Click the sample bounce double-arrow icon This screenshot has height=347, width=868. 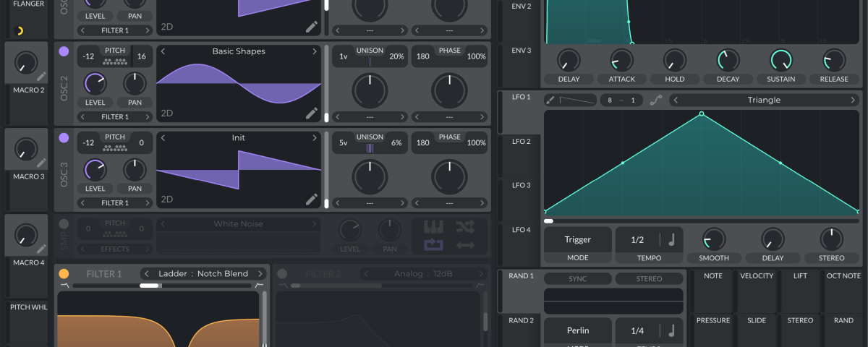[465, 245]
